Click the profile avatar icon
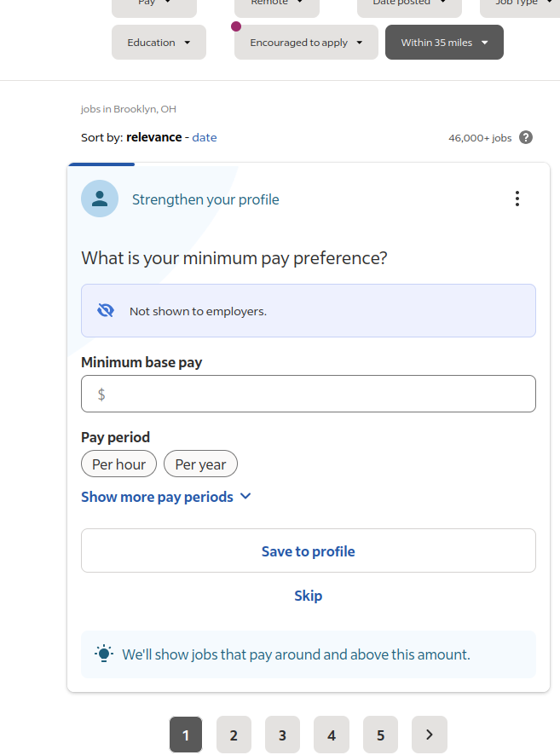Viewport: 560px width, 755px height. [x=100, y=199]
